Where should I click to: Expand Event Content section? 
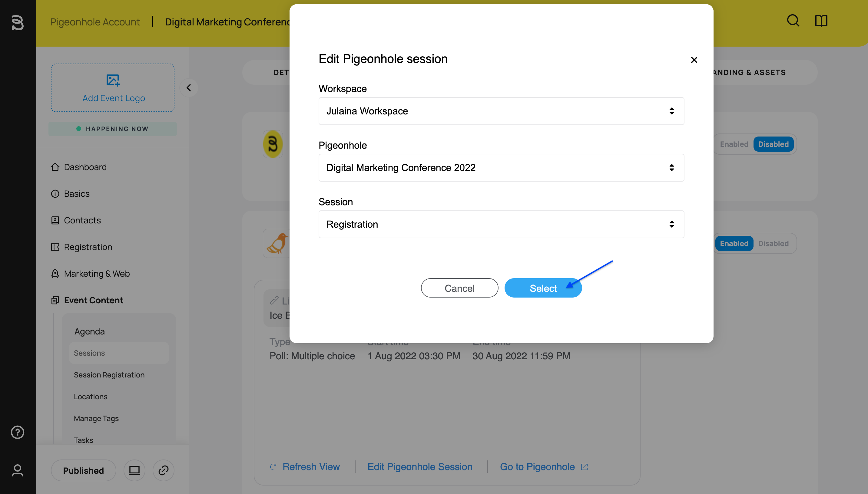point(93,300)
